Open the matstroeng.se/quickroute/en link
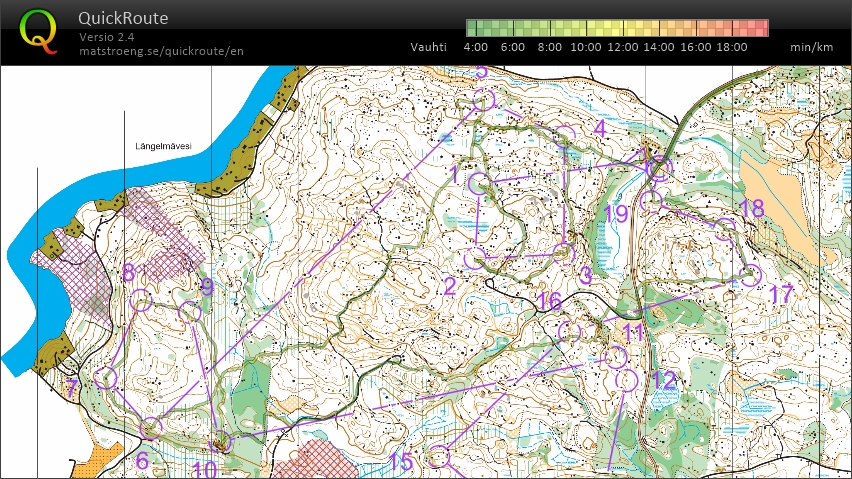 point(161,51)
